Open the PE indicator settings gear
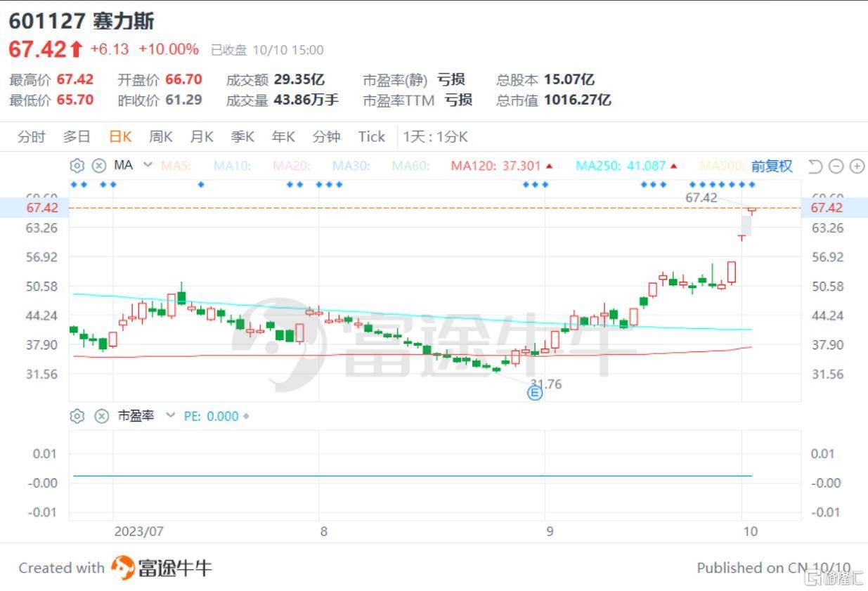This screenshot has height=591, width=868. point(77,415)
